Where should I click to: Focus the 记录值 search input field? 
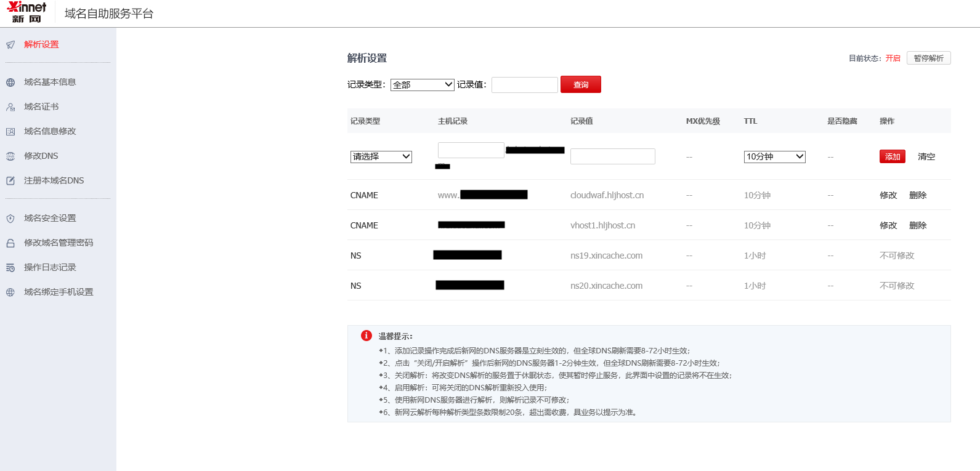tap(524, 85)
